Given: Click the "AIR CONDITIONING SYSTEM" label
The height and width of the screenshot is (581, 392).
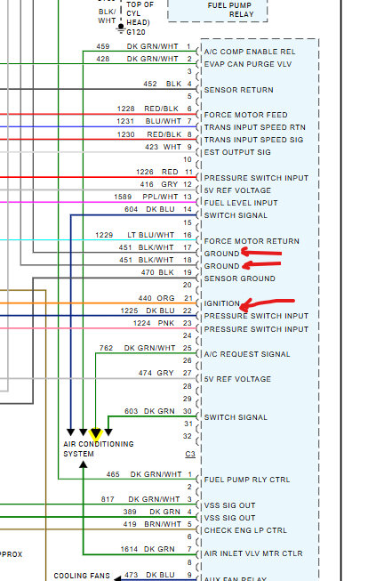Looking at the screenshot, I should pos(99,448).
